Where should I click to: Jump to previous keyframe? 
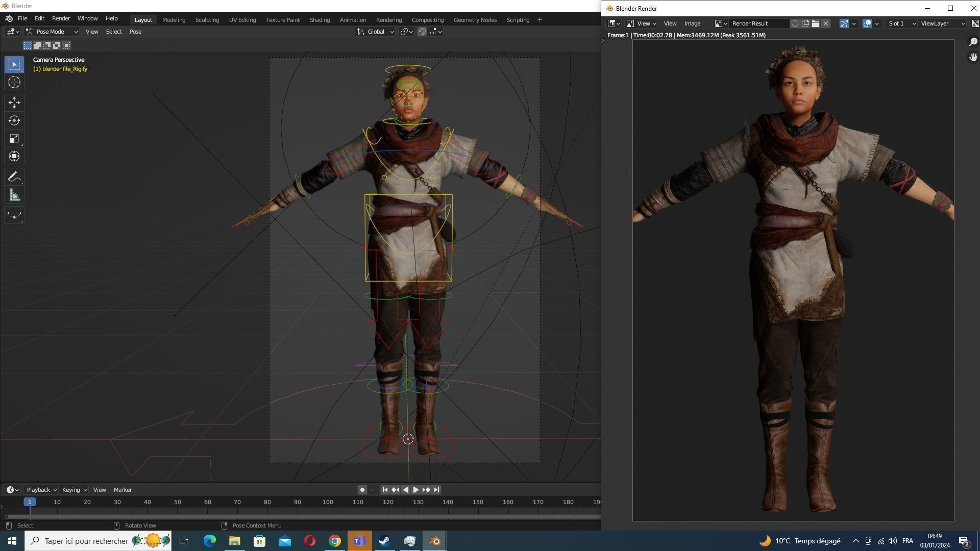point(395,490)
